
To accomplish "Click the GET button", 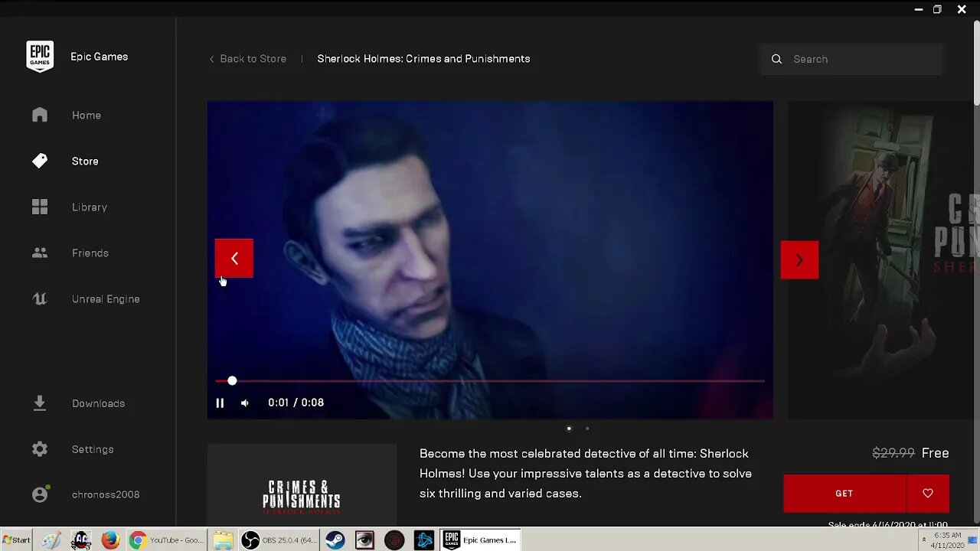I will point(844,494).
